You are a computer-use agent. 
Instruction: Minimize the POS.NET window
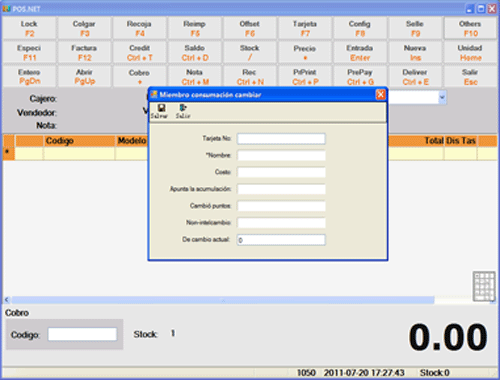tap(470, 9)
